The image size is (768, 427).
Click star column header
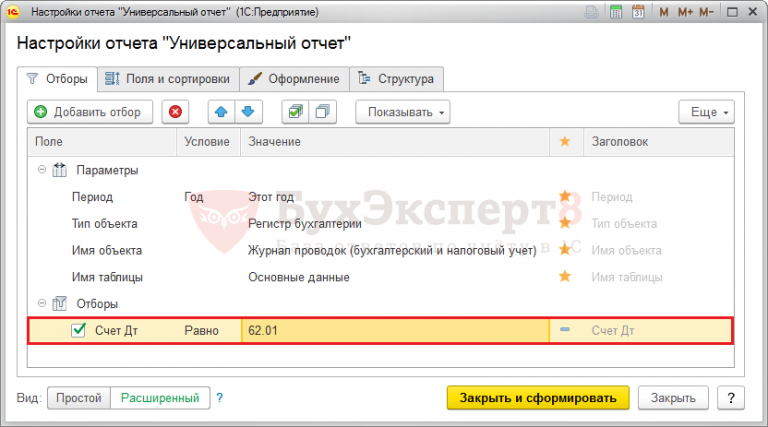tap(565, 142)
